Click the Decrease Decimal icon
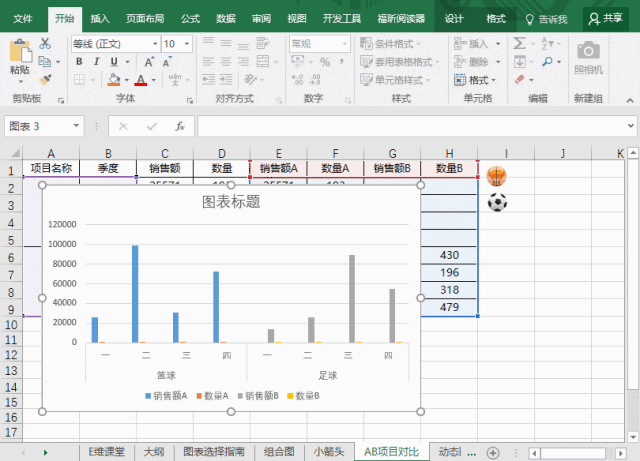 point(315,79)
